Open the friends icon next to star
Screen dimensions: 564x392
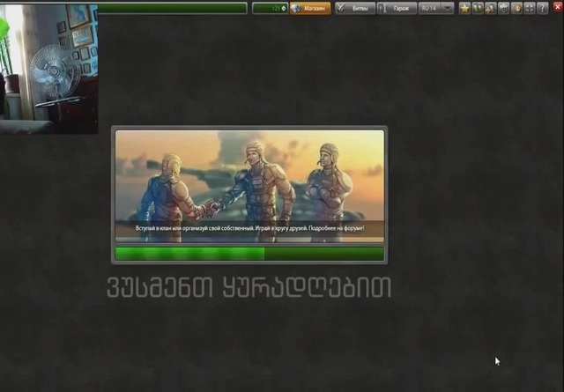pos(478,8)
